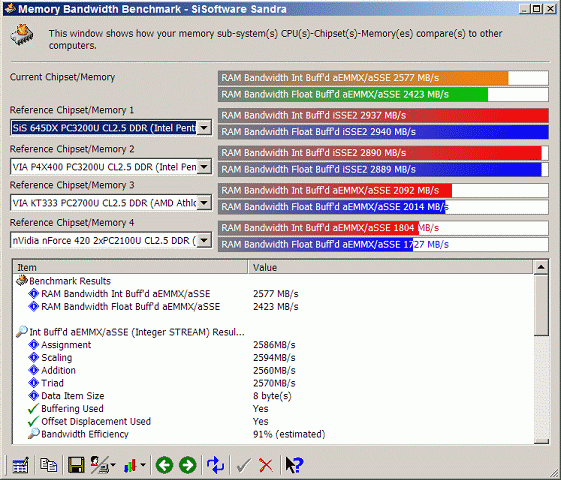Click the results list scroll up arrow
The image size is (561, 480).
pos(541,267)
